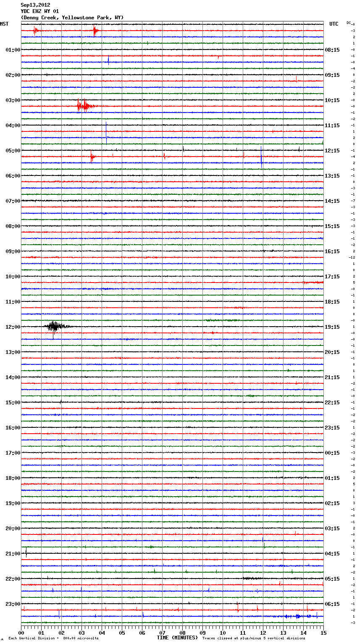357x644 pixels.
Task: Click the 13:15 UTC time label
Action: click(332, 176)
